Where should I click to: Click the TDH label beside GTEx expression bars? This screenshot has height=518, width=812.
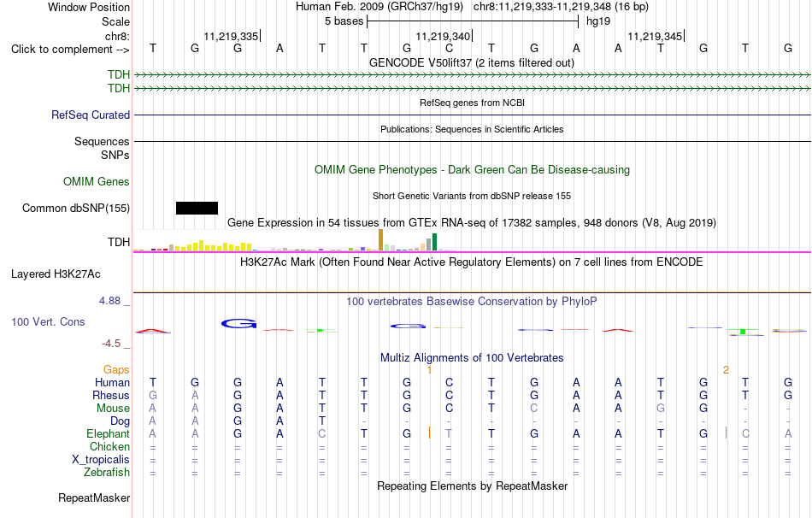pyautogui.click(x=119, y=243)
